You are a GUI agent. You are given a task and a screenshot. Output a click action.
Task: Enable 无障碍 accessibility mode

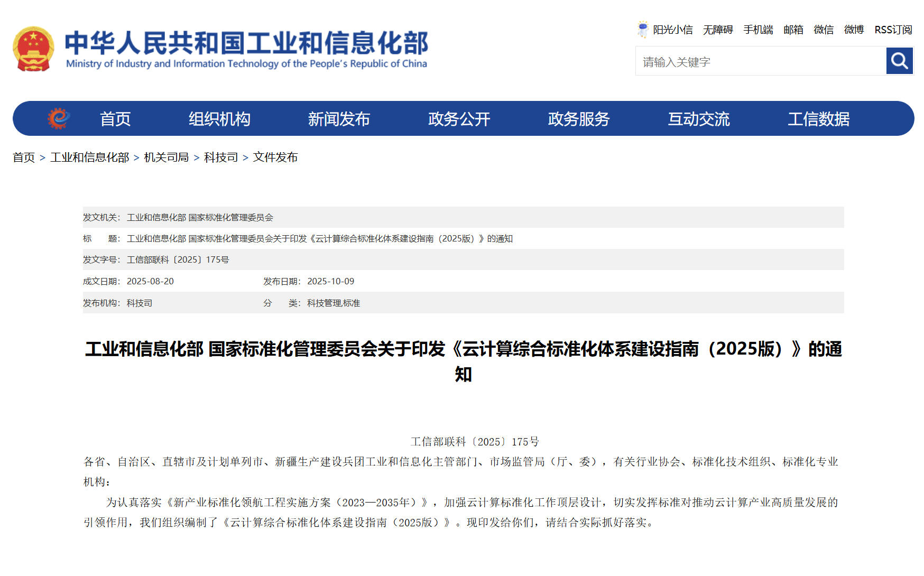[x=718, y=30]
